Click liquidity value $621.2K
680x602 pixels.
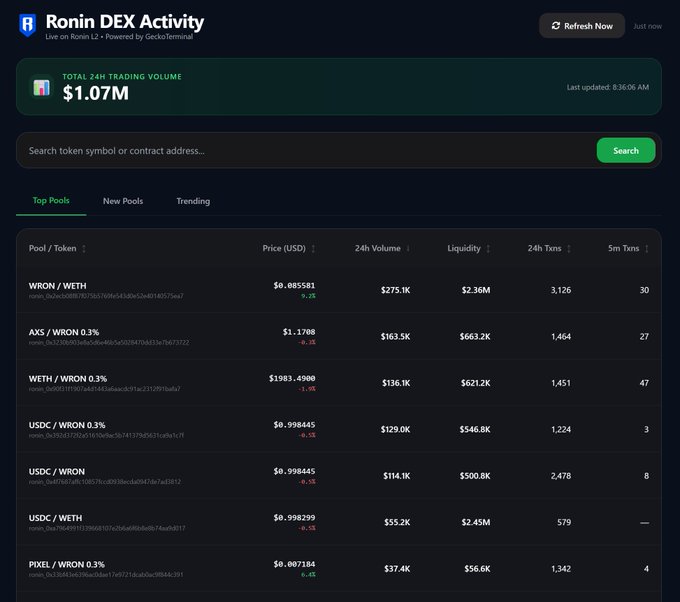click(x=475, y=383)
